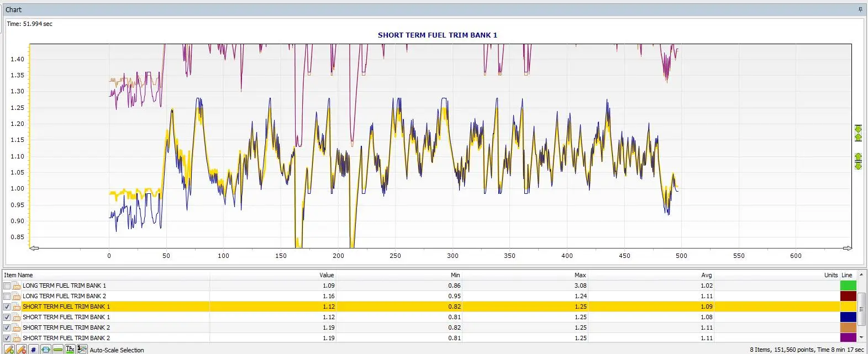The height and width of the screenshot is (354, 868).
Task: Uncheck the blue SHORT TERM FUEL TRIM BANK 1
Action: [7, 317]
